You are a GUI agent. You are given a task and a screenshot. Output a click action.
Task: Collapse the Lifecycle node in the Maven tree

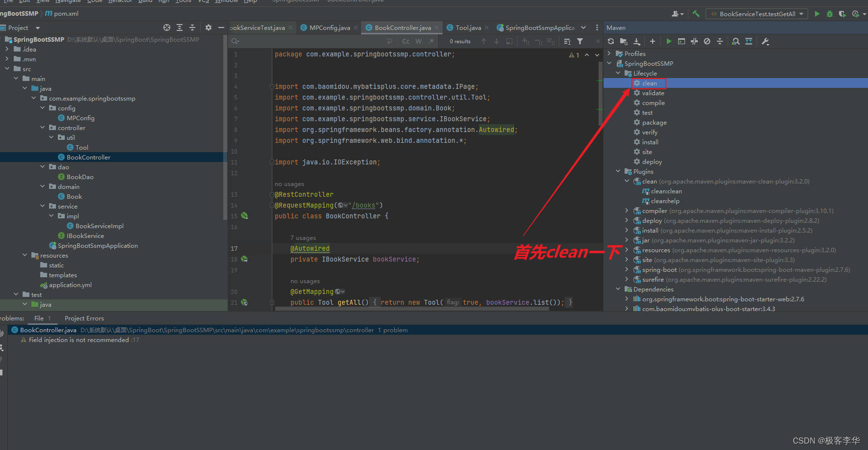618,74
